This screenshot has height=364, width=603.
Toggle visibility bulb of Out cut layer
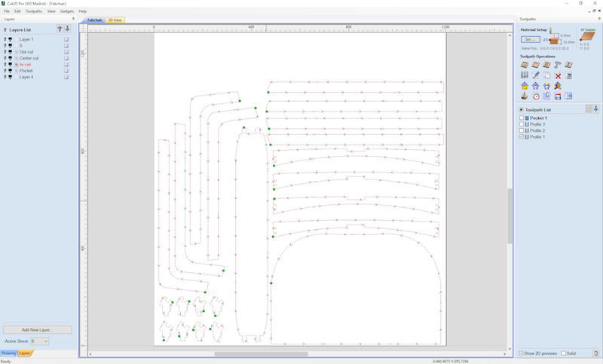5,52
